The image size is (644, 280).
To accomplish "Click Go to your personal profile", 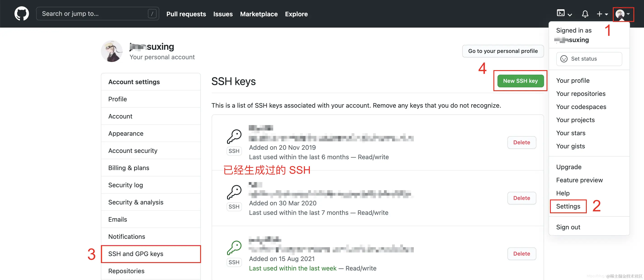I will (x=503, y=51).
